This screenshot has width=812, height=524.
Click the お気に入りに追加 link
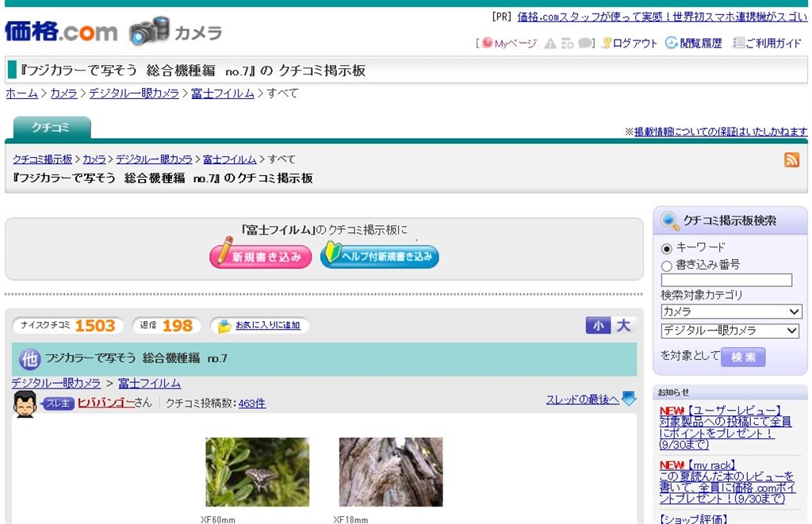268,325
